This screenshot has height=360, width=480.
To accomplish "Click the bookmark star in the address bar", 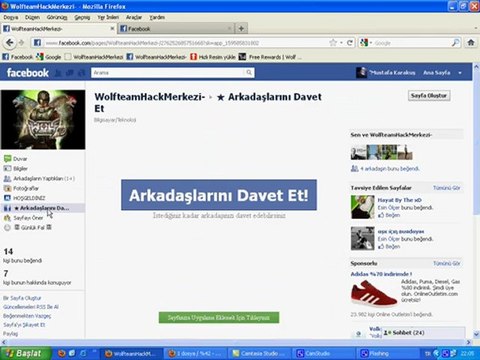I will point(333,43).
